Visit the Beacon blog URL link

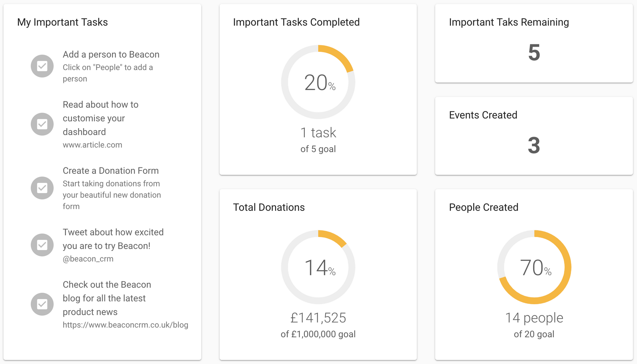[125, 325]
